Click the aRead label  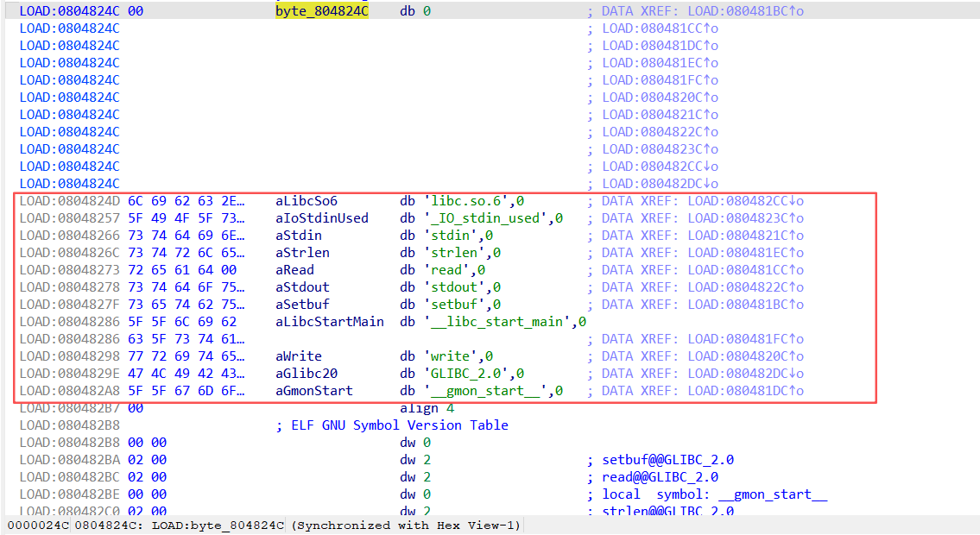(x=295, y=270)
